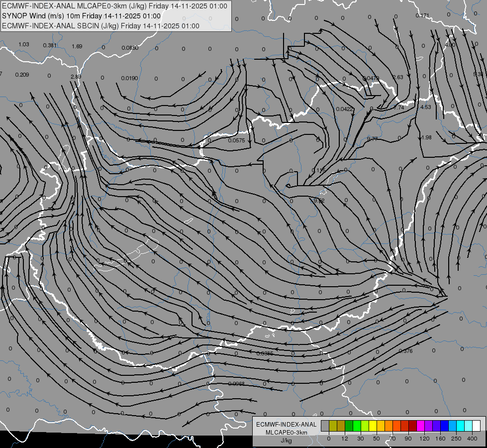Pick the bright green legend swatch
This screenshot has width=487, height=448.
pyautogui.click(x=357, y=426)
